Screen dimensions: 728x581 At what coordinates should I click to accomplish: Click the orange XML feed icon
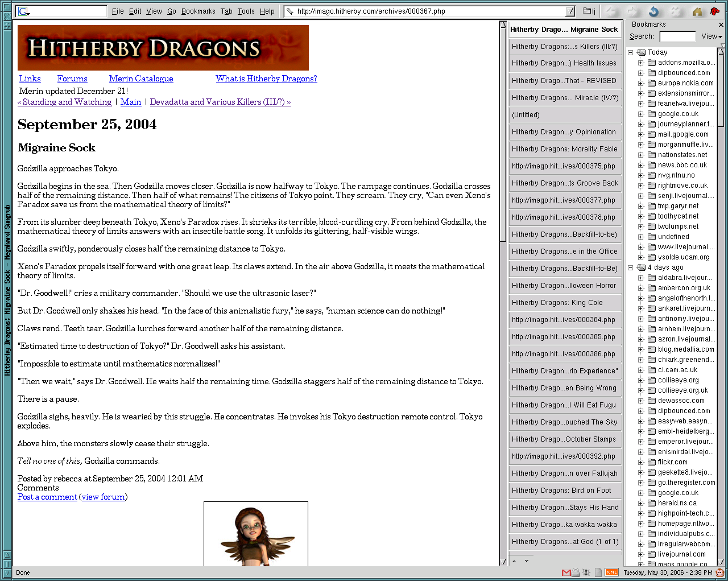611,572
